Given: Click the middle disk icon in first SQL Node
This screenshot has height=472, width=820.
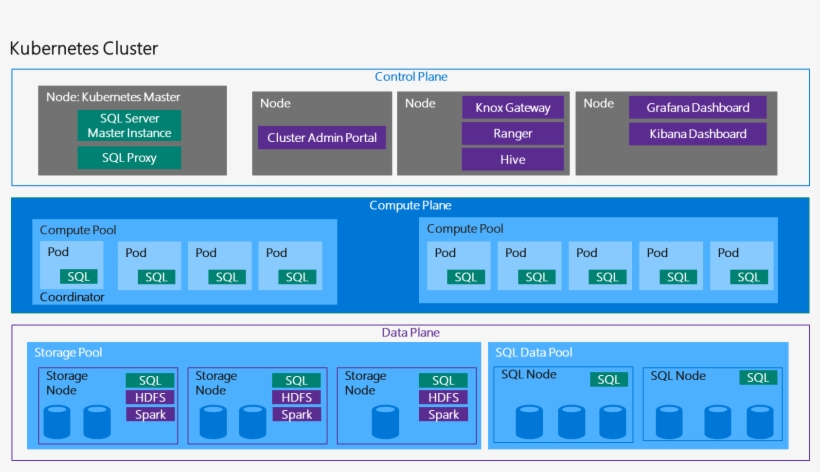Looking at the screenshot, I should pyautogui.click(x=571, y=422).
